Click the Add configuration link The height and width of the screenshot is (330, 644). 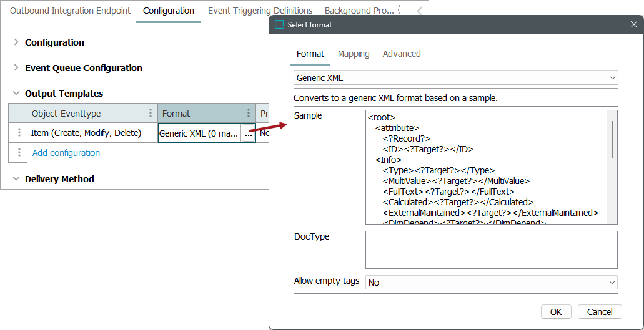click(66, 153)
